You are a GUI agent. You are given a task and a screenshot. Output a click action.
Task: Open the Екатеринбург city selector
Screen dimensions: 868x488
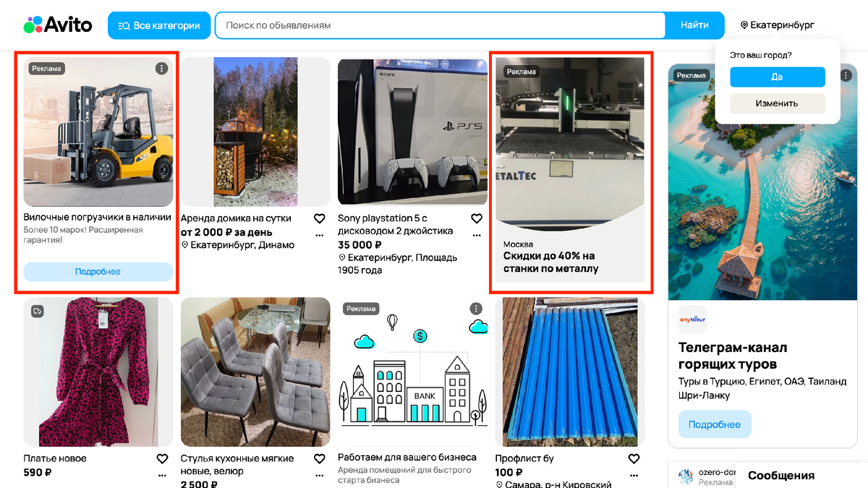coord(778,25)
